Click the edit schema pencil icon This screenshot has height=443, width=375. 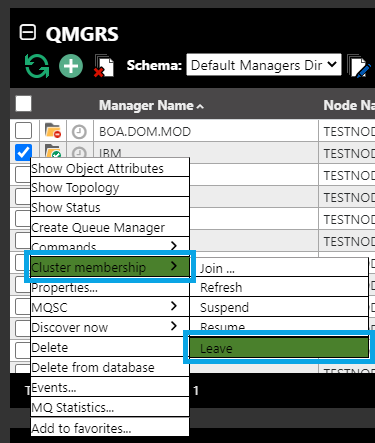pos(359,66)
